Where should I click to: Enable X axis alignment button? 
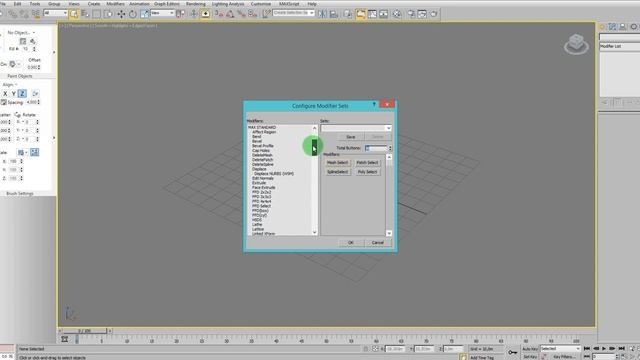(x=5, y=93)
